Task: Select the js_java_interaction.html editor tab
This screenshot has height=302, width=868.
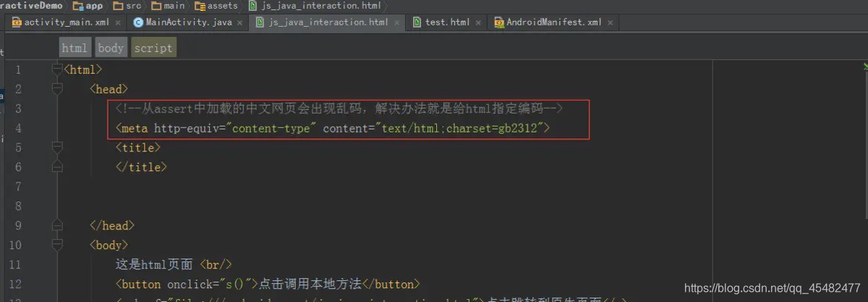Action: (328, 22)
